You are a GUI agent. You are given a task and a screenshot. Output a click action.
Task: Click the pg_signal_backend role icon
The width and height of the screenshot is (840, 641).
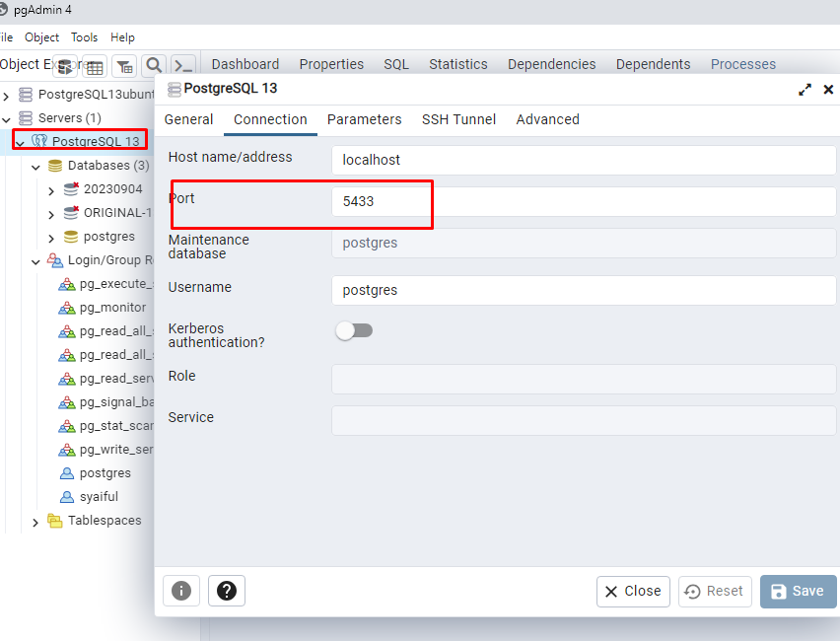tap(67, 402)
